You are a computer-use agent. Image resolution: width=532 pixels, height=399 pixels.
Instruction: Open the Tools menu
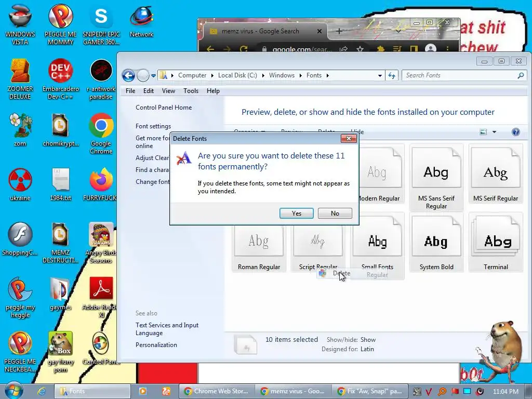(191, 91)
